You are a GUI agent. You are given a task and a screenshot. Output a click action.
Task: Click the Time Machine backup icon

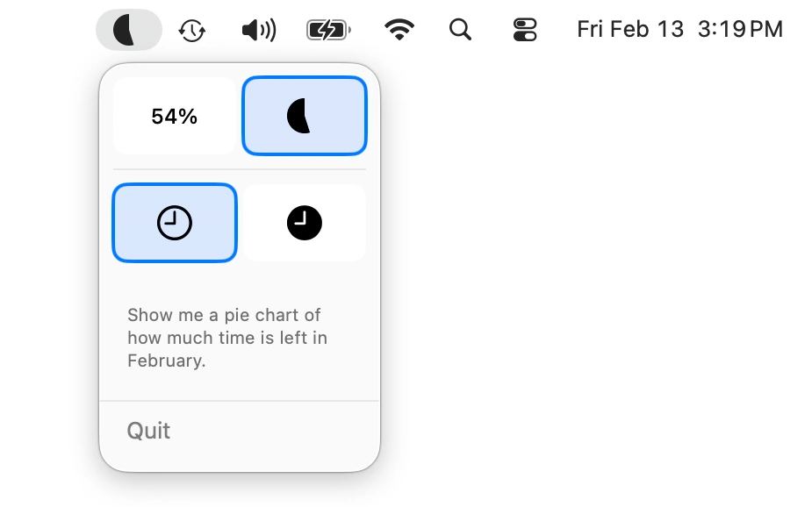(x=191, y=29)
